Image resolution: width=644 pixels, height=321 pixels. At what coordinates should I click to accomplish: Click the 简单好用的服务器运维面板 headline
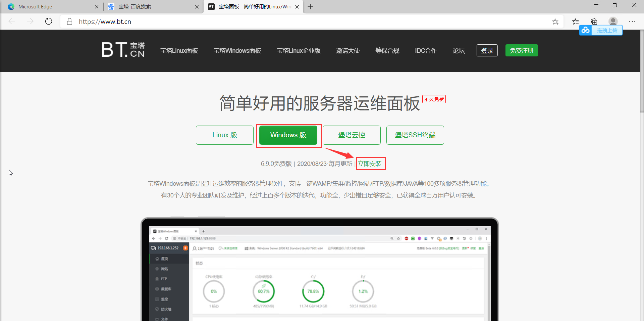320,103
